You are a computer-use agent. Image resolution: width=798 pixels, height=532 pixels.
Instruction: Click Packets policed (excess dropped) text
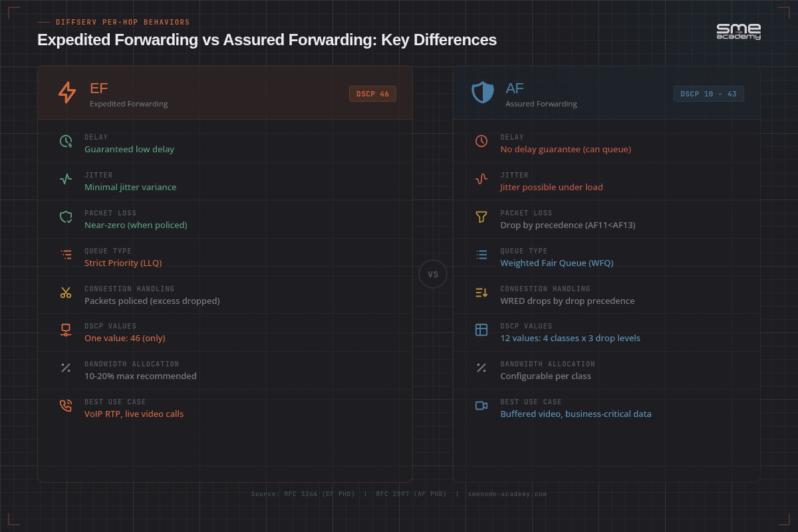(x=152, y=301)
